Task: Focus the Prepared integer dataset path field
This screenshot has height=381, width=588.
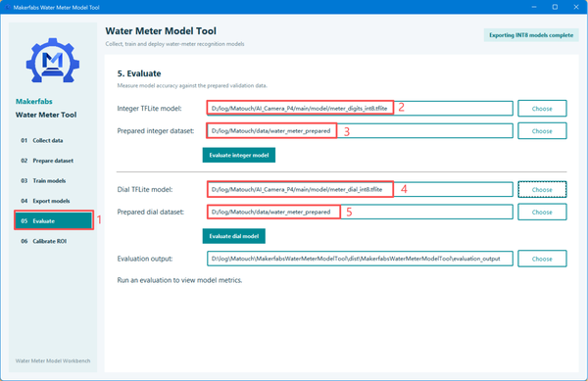Action: [x=360, y=130]
